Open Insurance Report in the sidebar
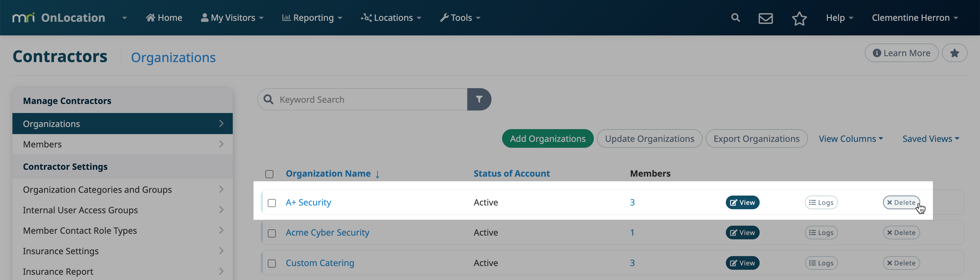Image resolution: width=980 pixels, height=280 pixels. coord(122,271)
